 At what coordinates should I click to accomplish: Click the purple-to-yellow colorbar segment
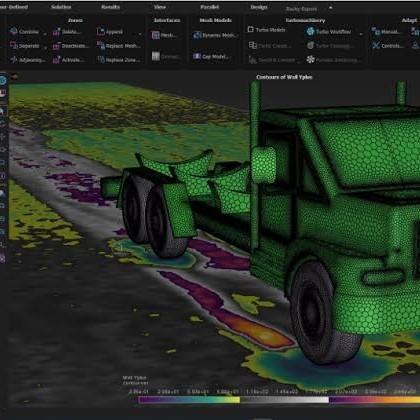(x=189, y=400)
